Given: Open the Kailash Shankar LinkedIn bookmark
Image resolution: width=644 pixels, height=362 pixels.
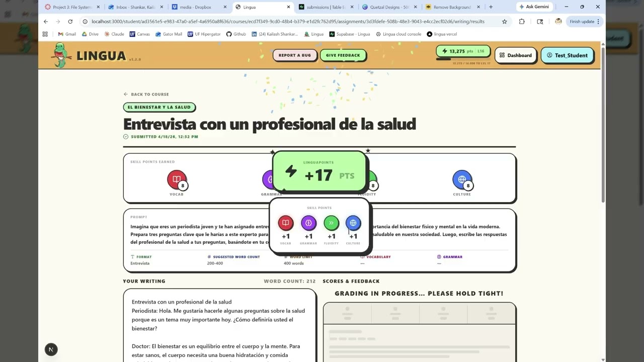Looking at the screenshot, I should tap(275, 34).
